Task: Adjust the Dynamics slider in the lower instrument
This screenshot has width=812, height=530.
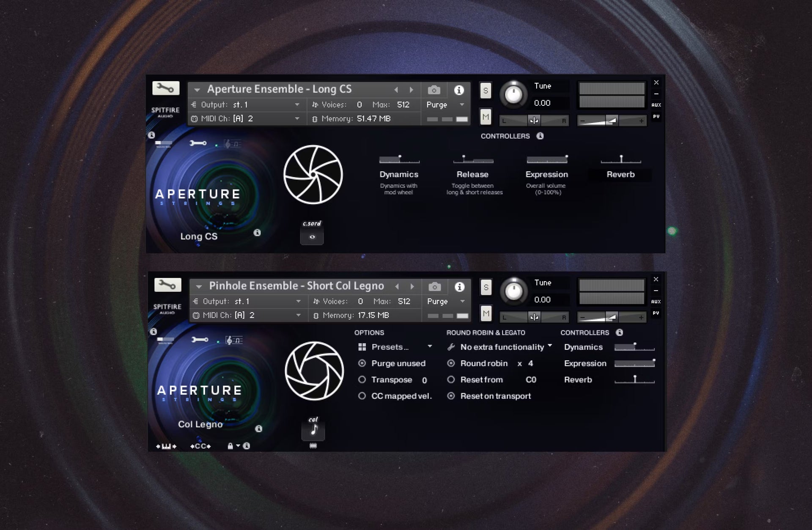Action: (x=634, y=347)
